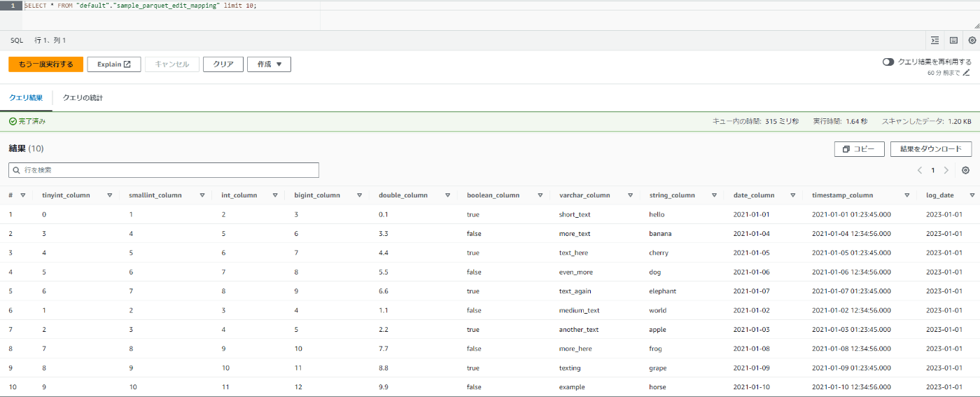Sort by tinyint_column arrow
This screenshot has height=397, width=980.
point(109,195)
